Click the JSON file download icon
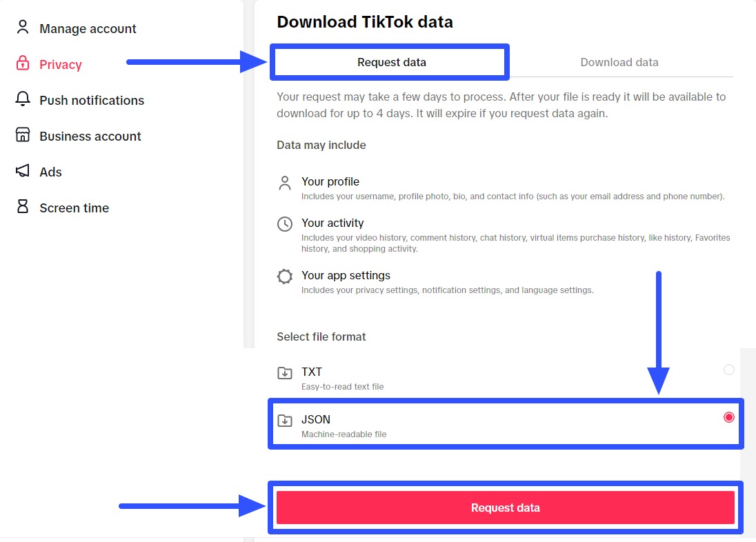 (285, 419)
